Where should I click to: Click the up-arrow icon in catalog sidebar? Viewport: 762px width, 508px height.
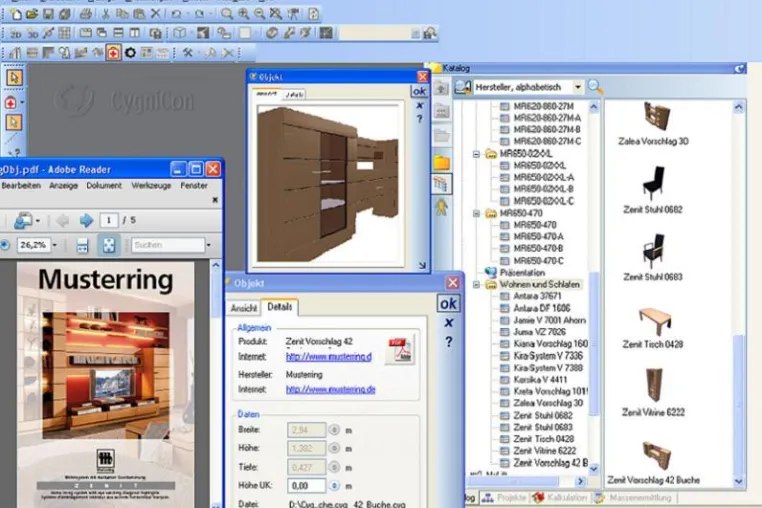pos(441,88)
